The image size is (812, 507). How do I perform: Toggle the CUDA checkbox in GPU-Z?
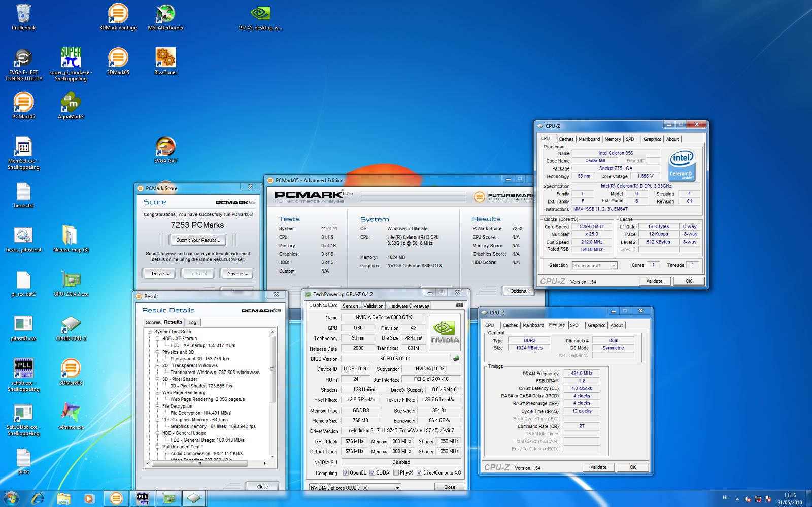coord(372,473)
